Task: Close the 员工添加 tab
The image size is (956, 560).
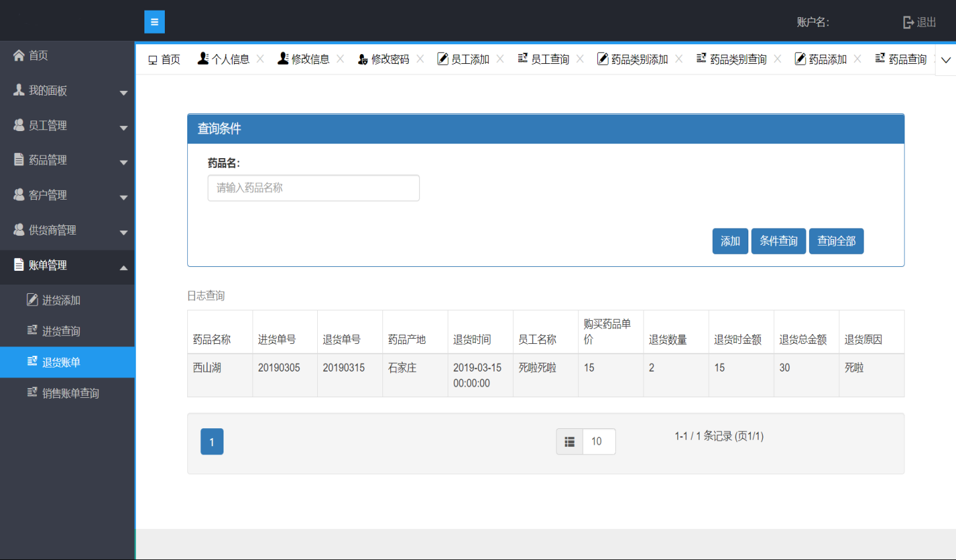Action: [x=500, y=59]
